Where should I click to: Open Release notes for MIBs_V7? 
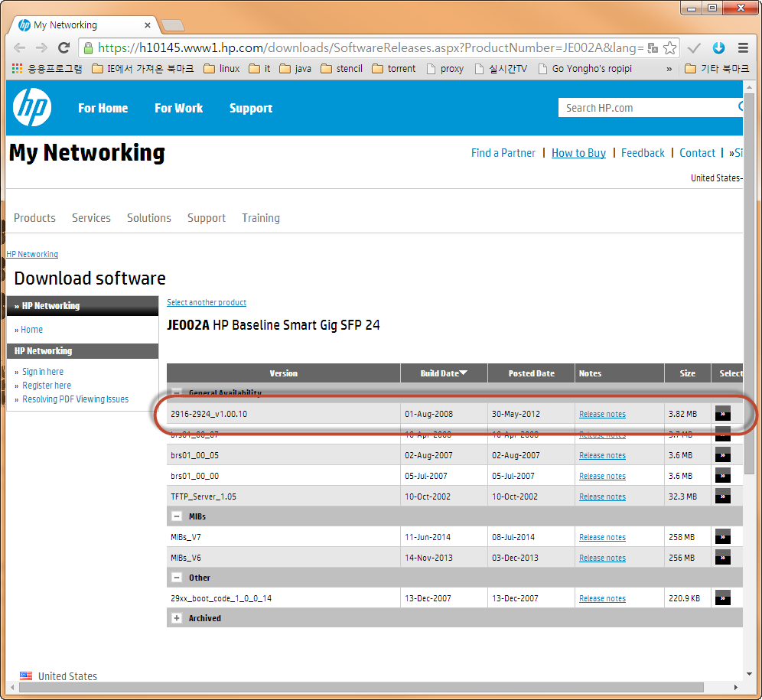[x=602, y=537]
